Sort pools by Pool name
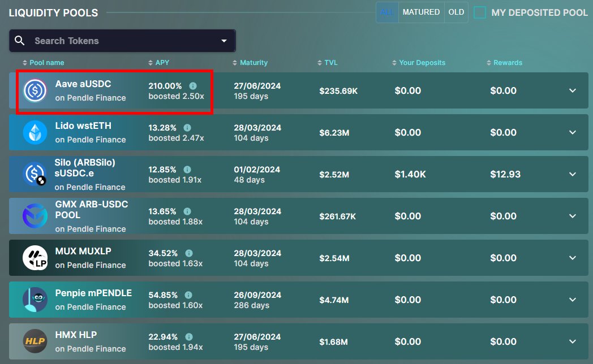This screenshot has width=593, height=364. (x=43, y=63)
